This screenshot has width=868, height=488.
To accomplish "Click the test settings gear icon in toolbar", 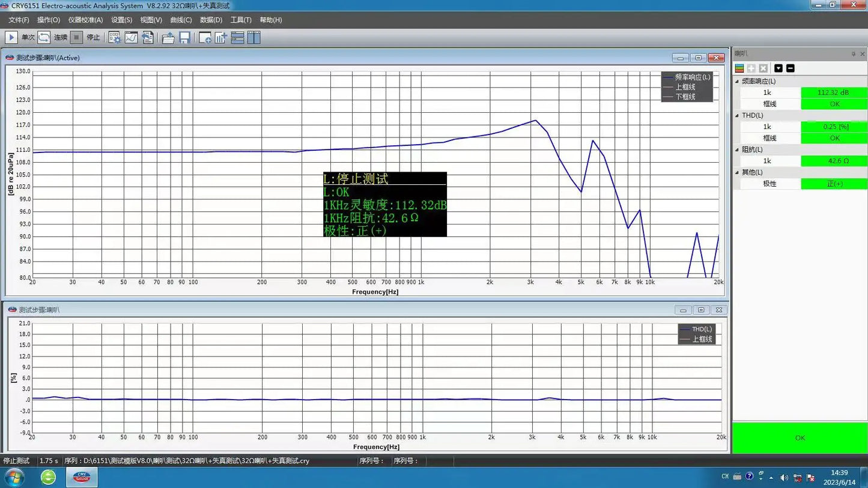I will pos(114,37).
